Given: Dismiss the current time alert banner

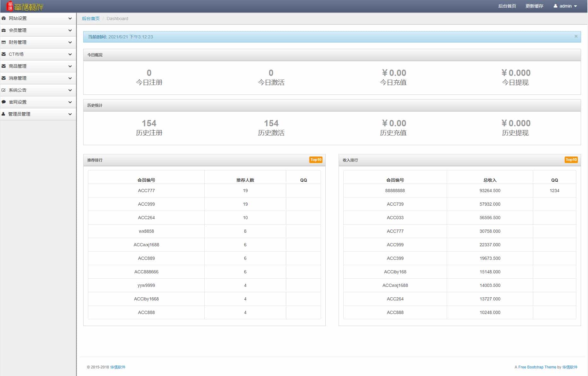Looking at the screenshot, I should (576, 36).
